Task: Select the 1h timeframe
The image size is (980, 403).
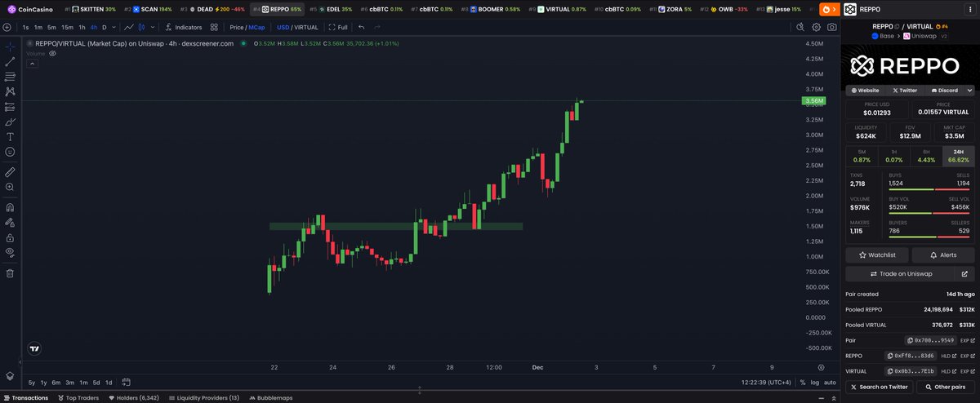Action: [x=82, y=27]
